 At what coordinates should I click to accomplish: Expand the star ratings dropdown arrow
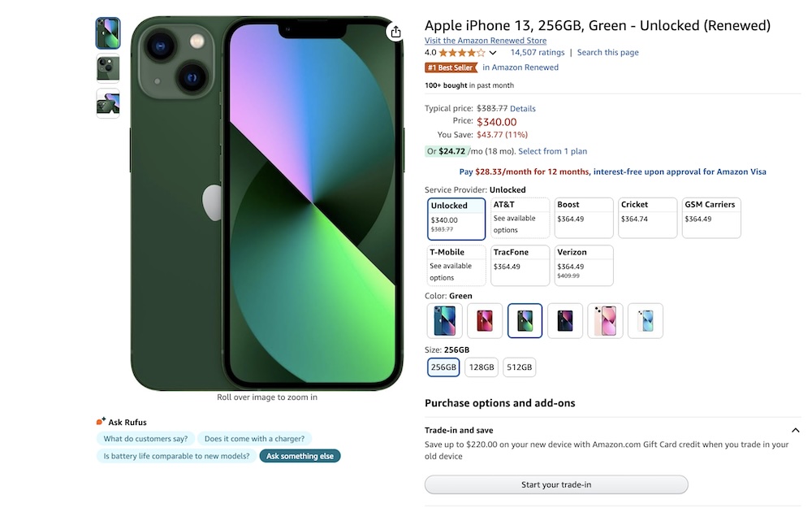click(x=493, y=53)
